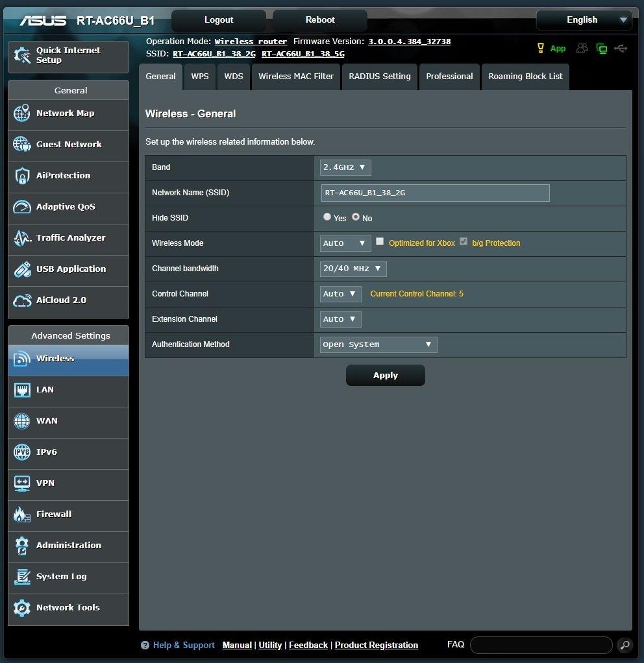Click the Current Control Channel: 5 text
The image size is (644, 663).
pyautogui.click(x=417, y=294)
